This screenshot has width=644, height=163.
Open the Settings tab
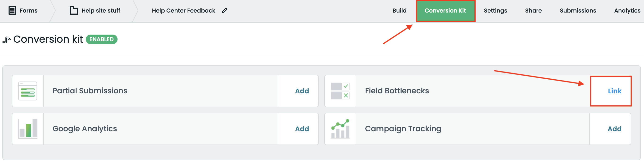(495, 10)
